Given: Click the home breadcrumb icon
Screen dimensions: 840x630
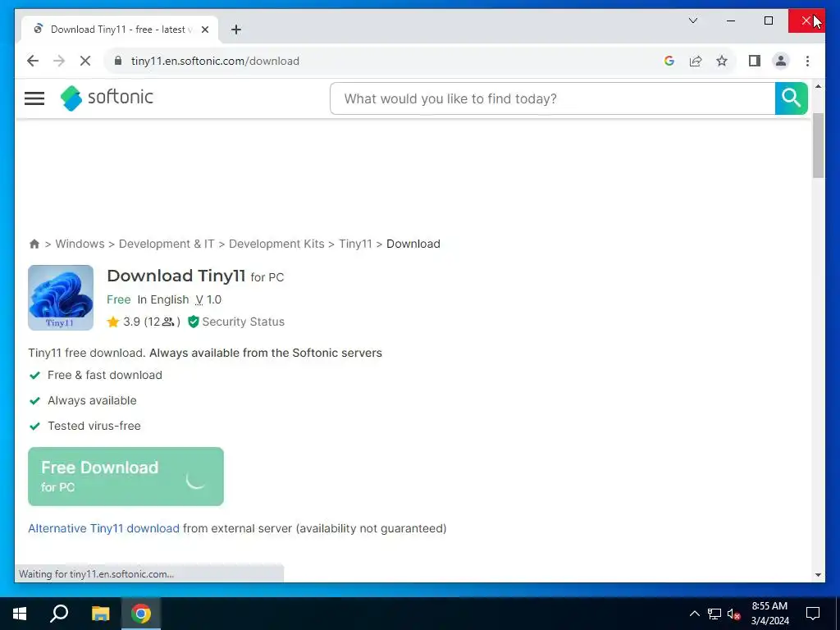Looking at the screenshot, I should tap(34, 244).
